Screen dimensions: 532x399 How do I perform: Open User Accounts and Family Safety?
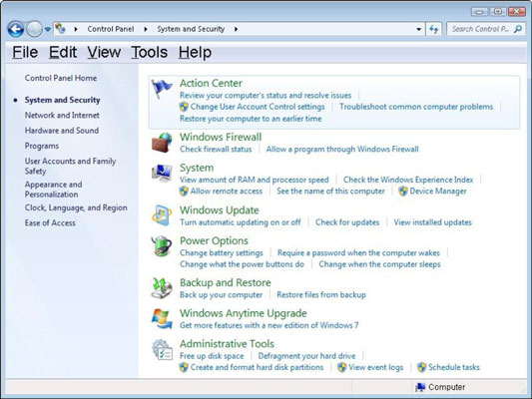pos(70,167)
